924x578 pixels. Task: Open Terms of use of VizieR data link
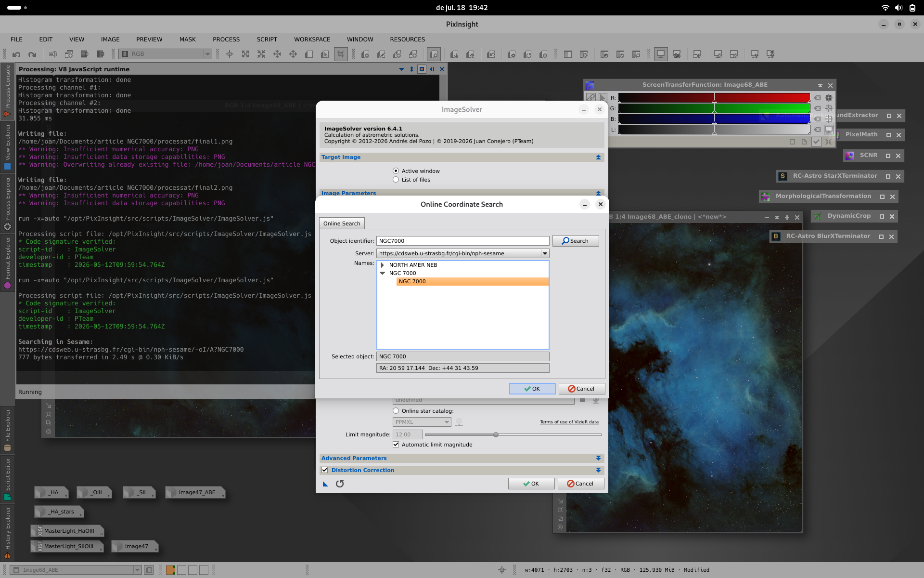tap(569, 422)
